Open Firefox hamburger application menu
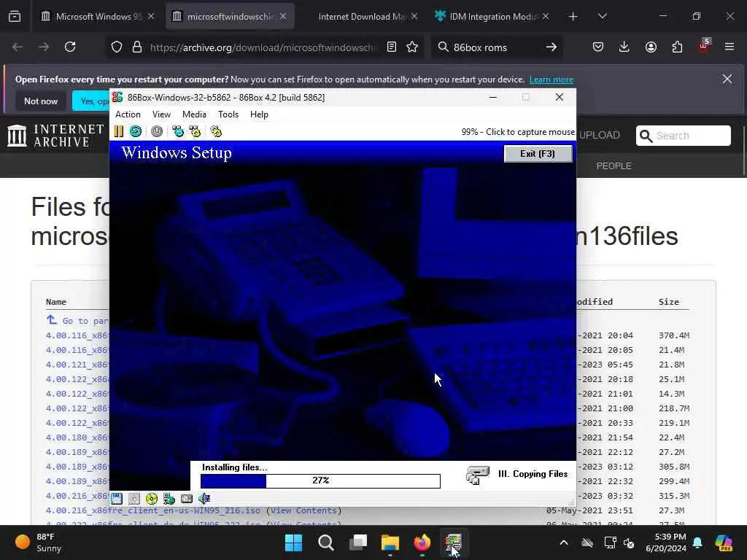The height and width of the screenshot is (560, 747). click(x=729, y=47)
